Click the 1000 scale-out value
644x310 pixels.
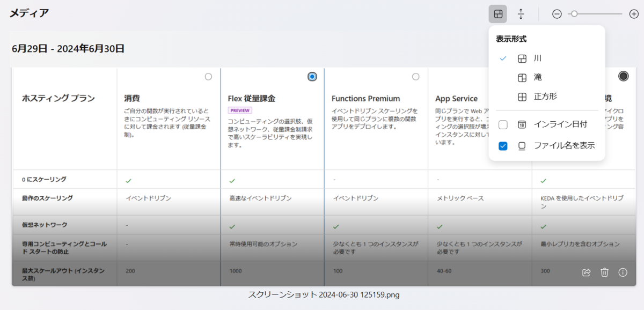(x=235, y=271)
